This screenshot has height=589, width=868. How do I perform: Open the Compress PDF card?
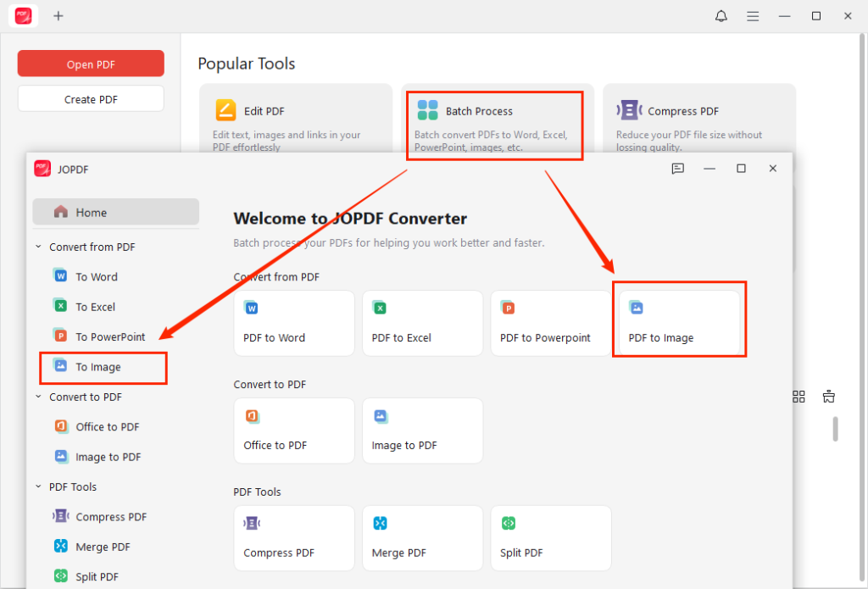coord(294,538)
